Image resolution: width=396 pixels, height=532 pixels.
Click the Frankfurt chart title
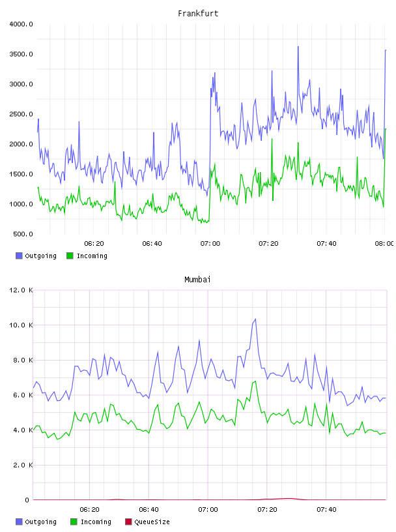(198, 14)
